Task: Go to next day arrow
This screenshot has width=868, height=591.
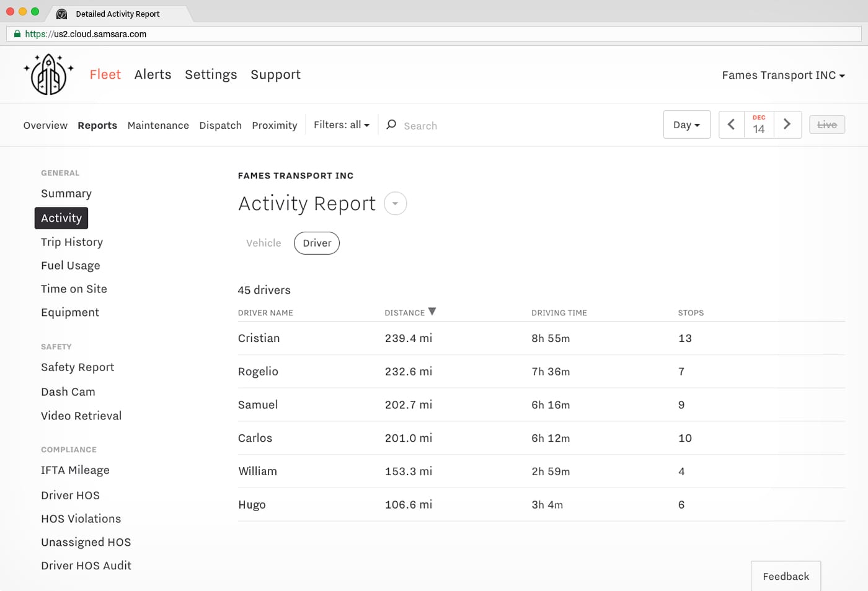Action: (x=787, y=125)
